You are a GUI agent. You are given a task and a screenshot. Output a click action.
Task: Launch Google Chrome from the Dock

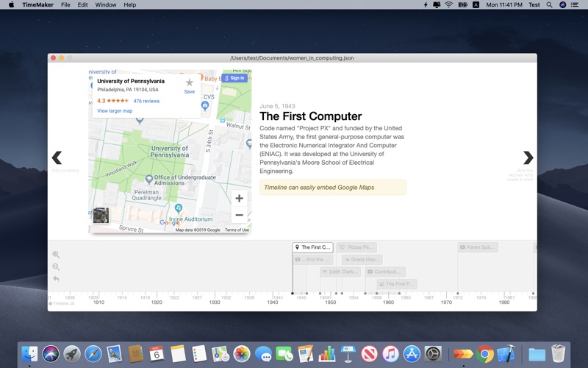click(x=485, y=354)
